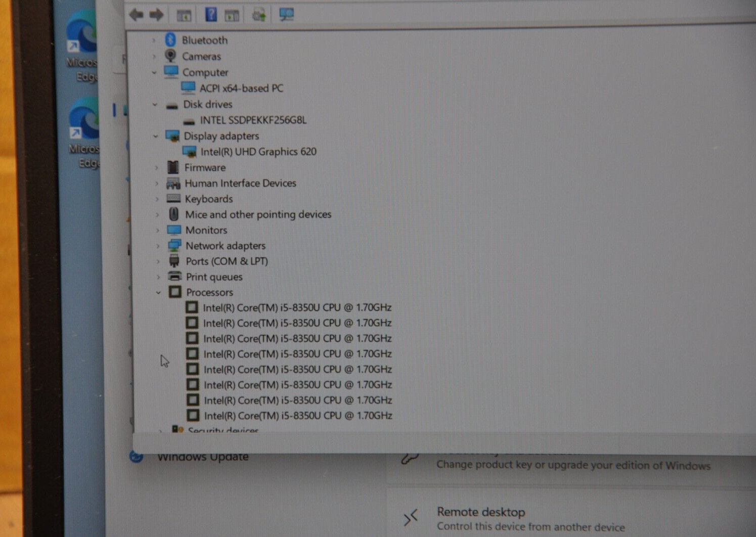Screen dimensions: 756x537
Task: Select the Computer category icon
Action: (x=171, y=72)
